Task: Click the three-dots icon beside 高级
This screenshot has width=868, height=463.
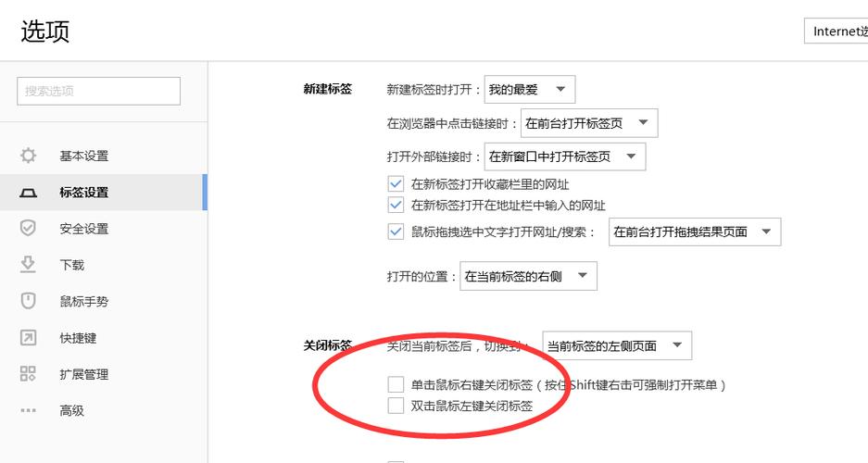Action: [x=28, y=410]
